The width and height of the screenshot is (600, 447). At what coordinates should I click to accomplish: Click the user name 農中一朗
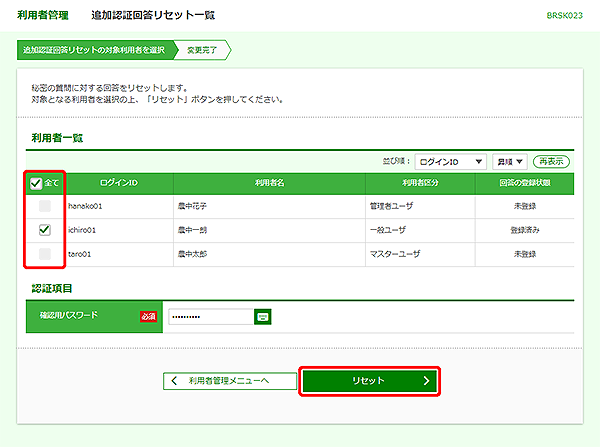(192, 230)
